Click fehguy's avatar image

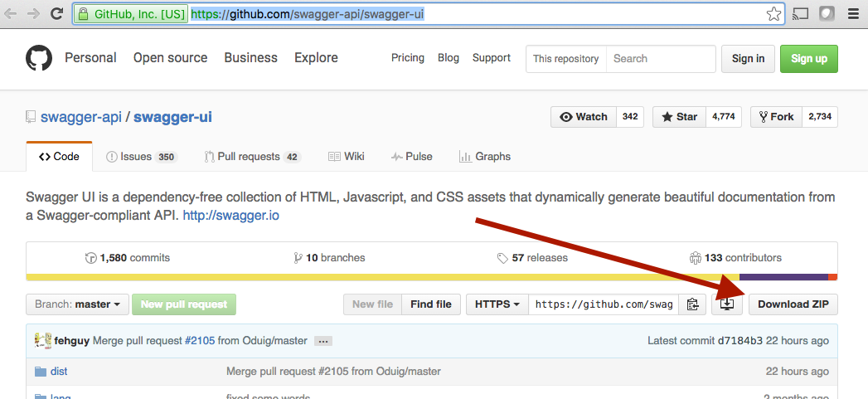coord(42,340)
